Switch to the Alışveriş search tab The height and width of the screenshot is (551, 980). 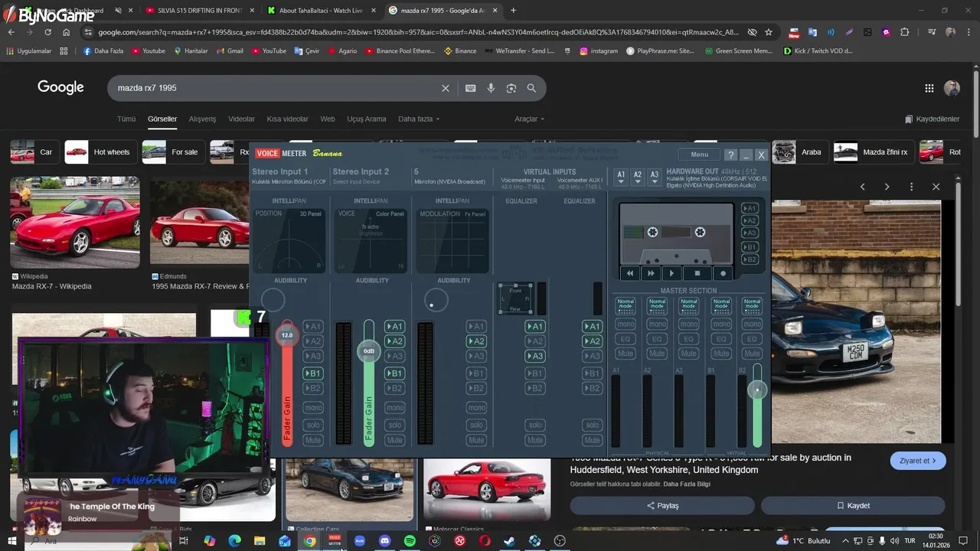(203, 119)
